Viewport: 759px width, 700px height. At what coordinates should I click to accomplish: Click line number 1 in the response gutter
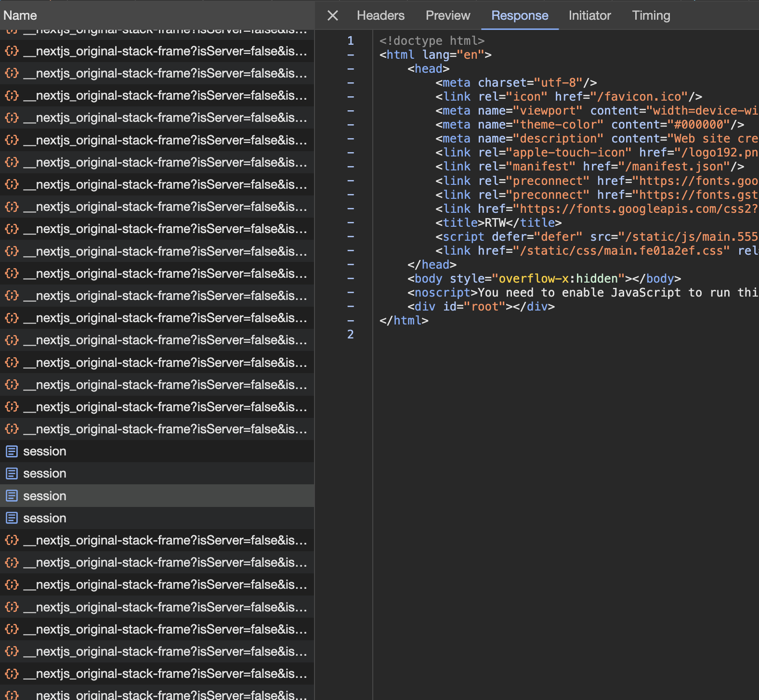point(351,41)
